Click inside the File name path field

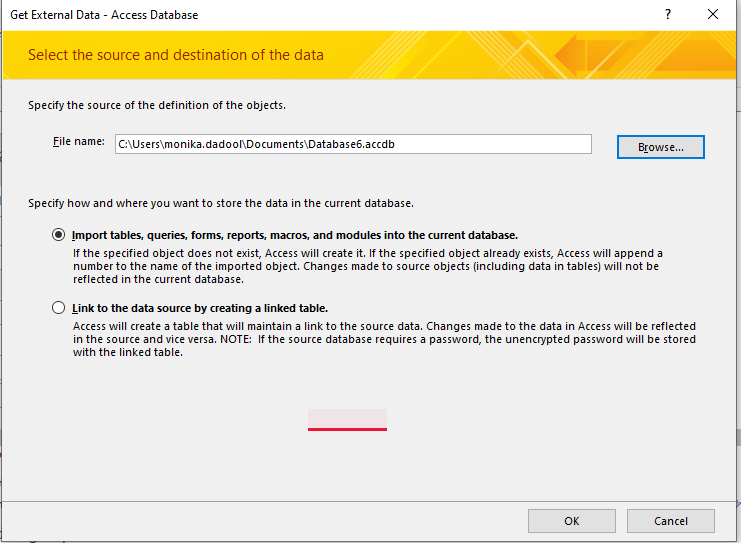(353, 144)
